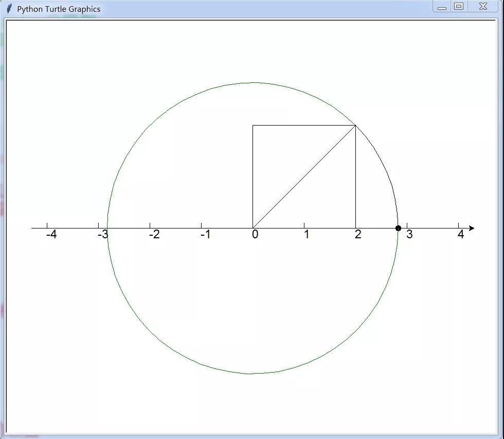The height and width of the screenshot is (439, 504).
Task: Minimize the Python Turtle Graphics window
Action: coord(442,7)
